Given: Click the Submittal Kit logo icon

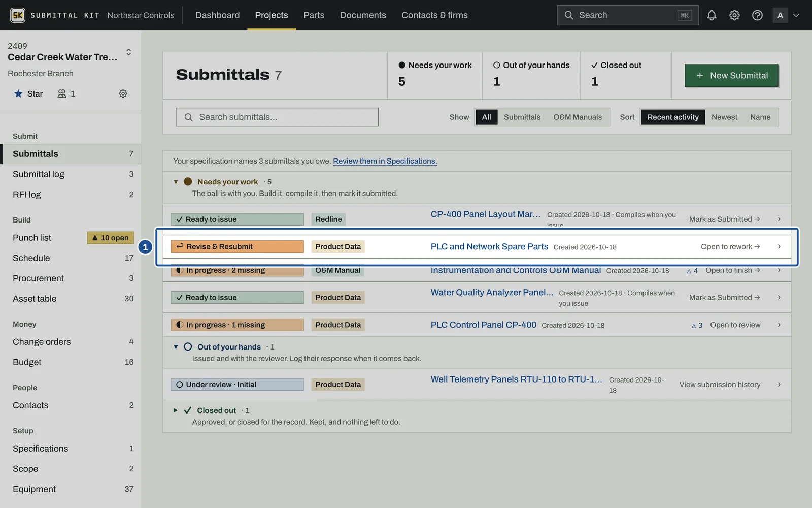Looking at the screenshot, I should tap(18, 15).
